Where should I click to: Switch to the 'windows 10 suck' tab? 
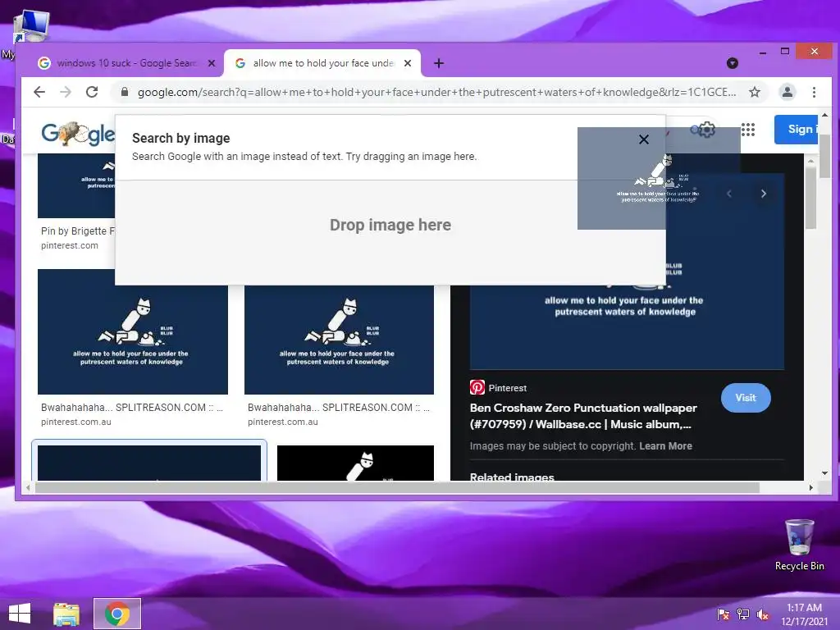[126, 63]
